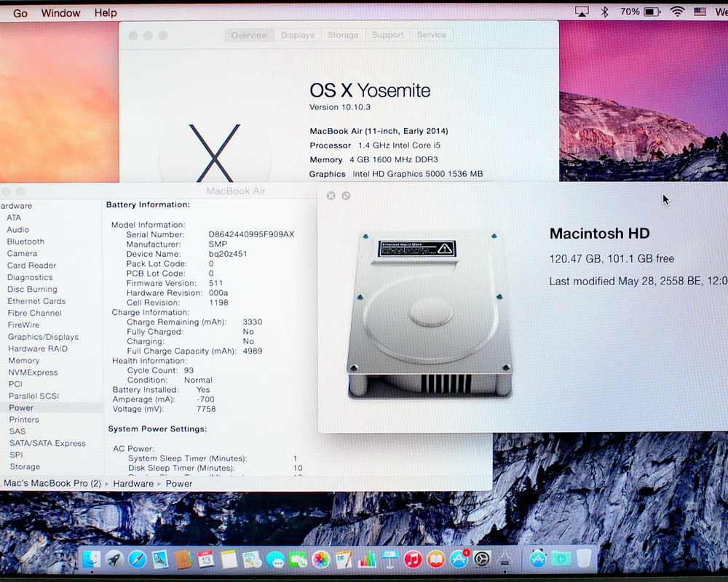728x582 pixels.
Task: Select FireWire in sidebar
Action: (24, 325)
